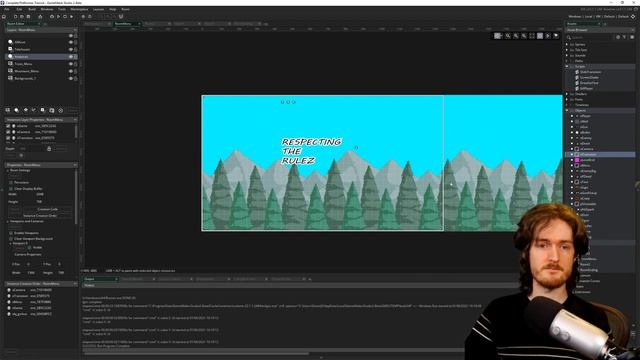The width and height of the screenshot is (640, 360).
Task: Delete the selected room layer
Action: coord(60,110)
